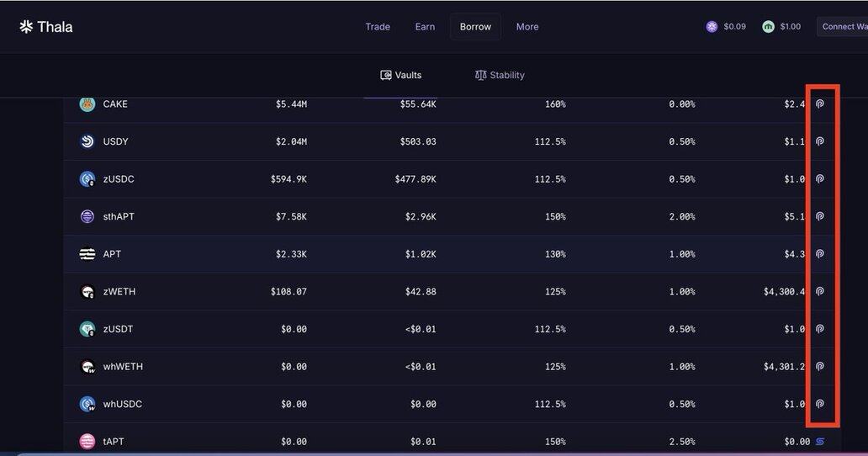Click the $7.58K value
This screenshot has height=456, width=868.
(291, 216)
